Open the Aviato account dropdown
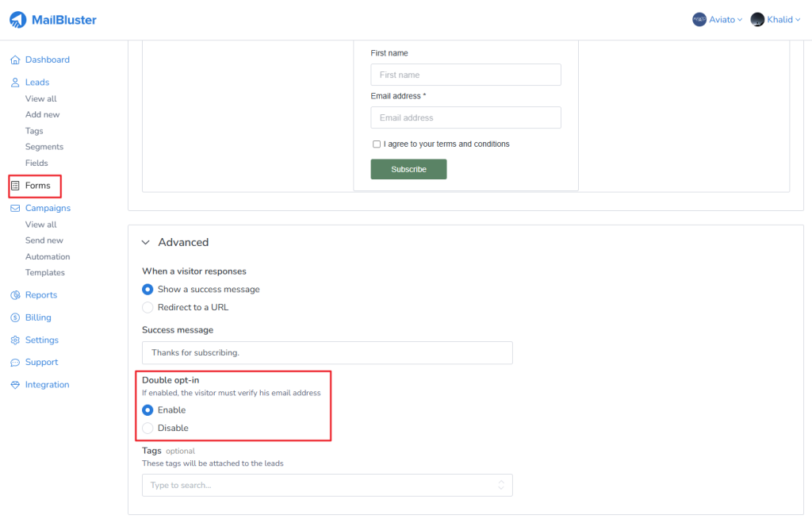The image size is (812, 519). click(x=717, y=19)
